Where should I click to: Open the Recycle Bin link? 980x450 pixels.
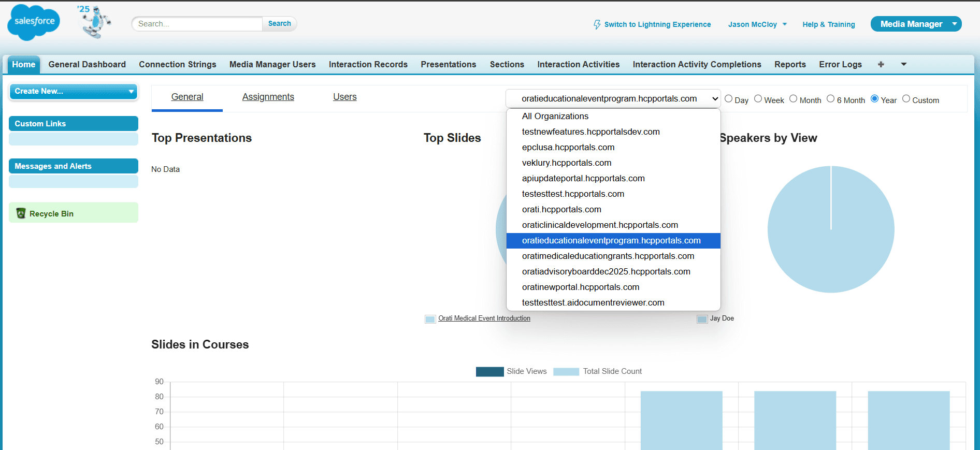click(x=51, y=213)
